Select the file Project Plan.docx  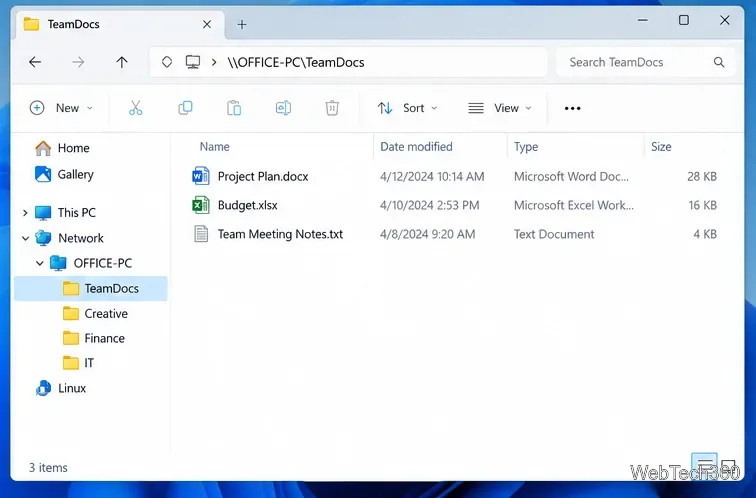click(x=263, y=176)
